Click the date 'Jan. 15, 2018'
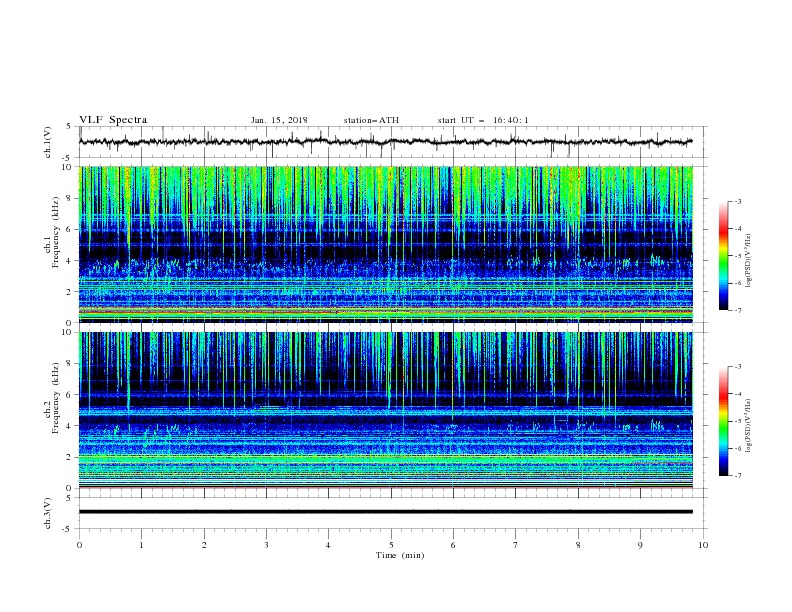 (x=279, y=120)
